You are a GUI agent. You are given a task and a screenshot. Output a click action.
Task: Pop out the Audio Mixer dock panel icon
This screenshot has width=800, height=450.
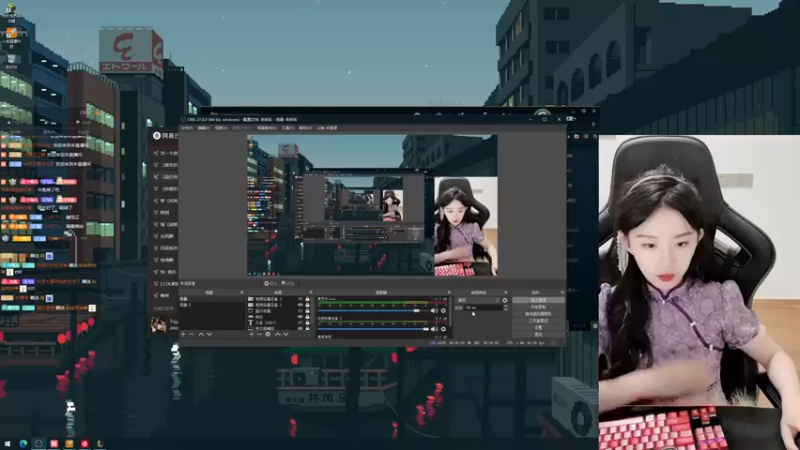coord(449,292)
